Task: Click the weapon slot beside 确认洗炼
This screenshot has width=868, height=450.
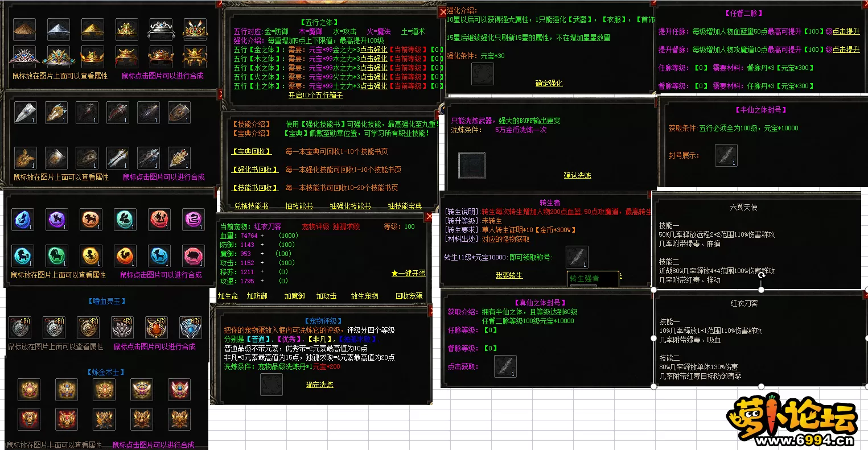Action: 472,166
